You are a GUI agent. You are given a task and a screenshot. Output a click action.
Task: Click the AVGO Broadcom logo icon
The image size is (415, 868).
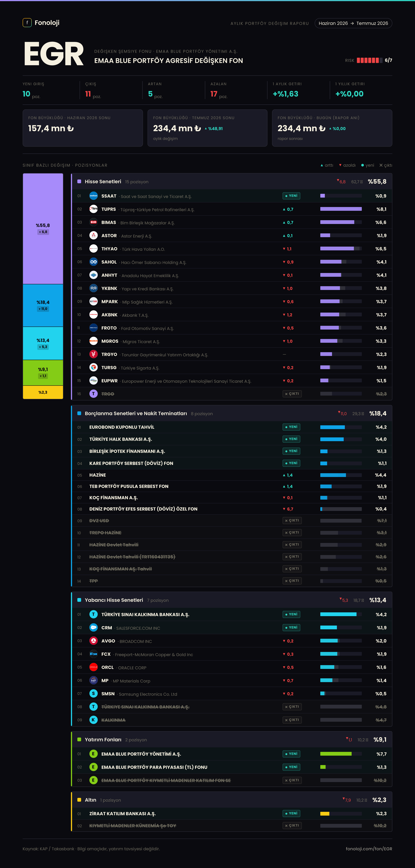(x=93, y=641)
